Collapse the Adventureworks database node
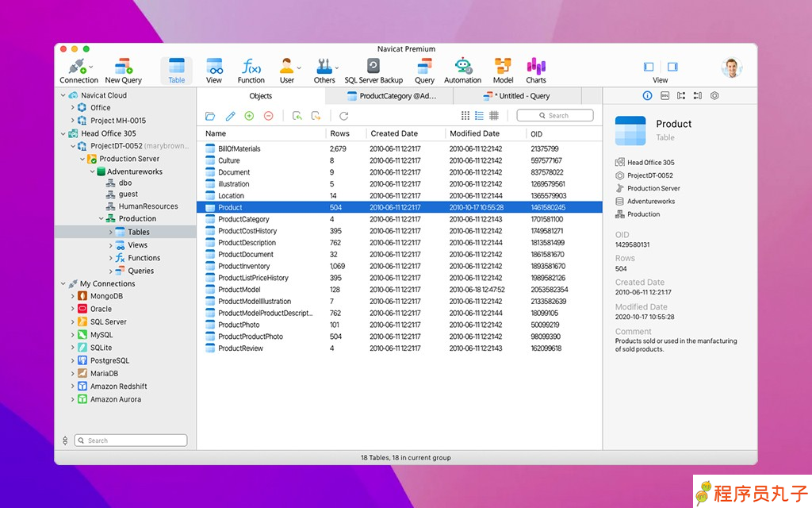 (92, 171)
